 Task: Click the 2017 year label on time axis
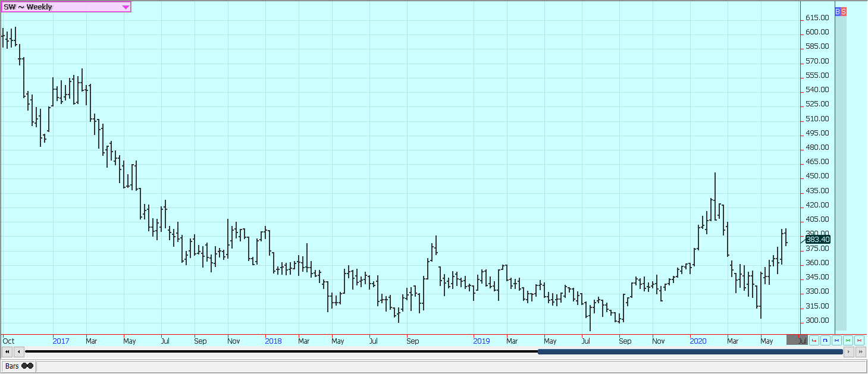click(61, 341)
